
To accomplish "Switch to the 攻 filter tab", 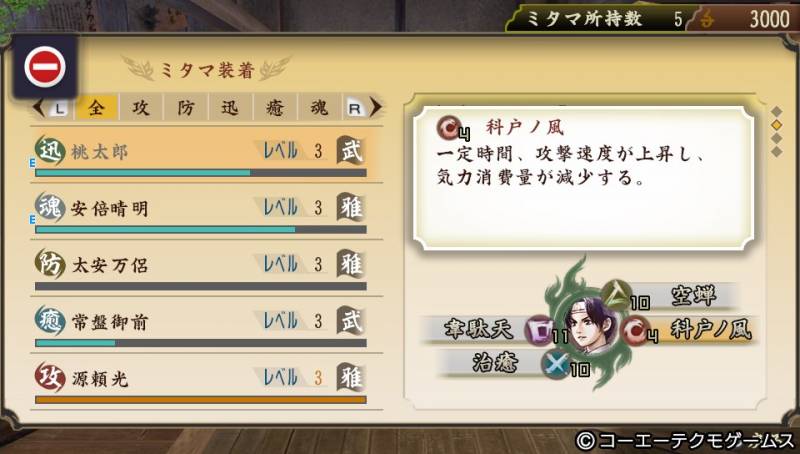I will pos(141,107).
